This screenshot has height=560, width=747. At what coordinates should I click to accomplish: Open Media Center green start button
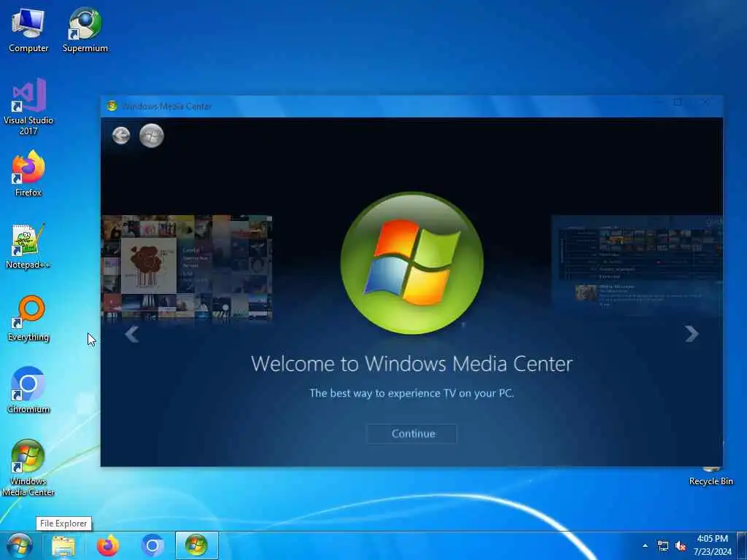pos(152,136)
